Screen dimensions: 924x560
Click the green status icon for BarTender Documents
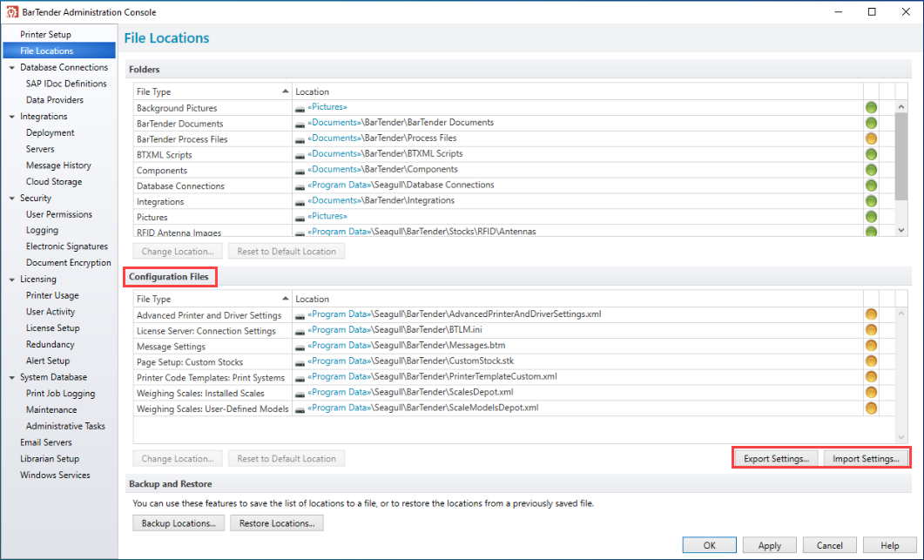(x=871, y=123)
